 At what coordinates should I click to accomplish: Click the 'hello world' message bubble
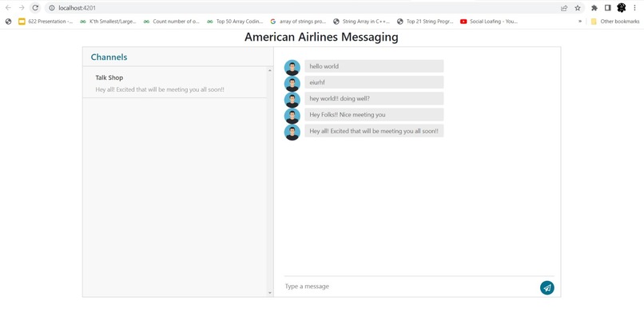click(374, 66)
